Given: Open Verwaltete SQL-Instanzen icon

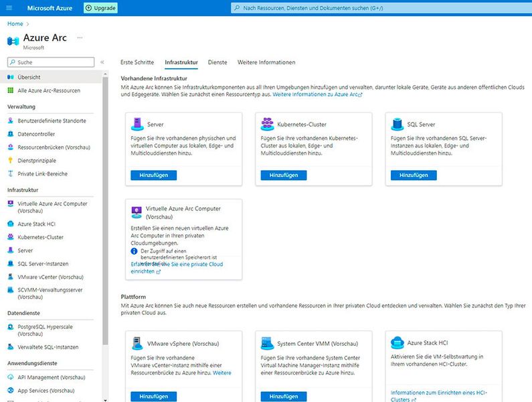Looking at the screenshot, I should (11, 347).
